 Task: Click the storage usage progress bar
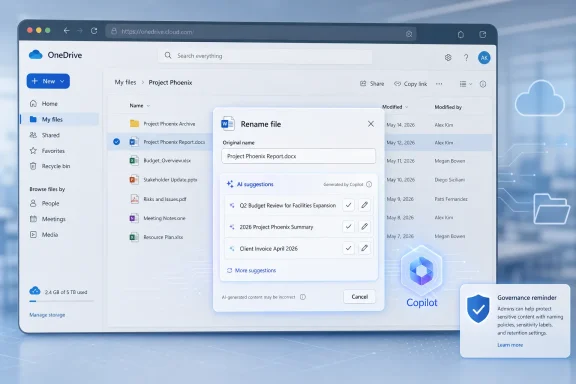61,301
